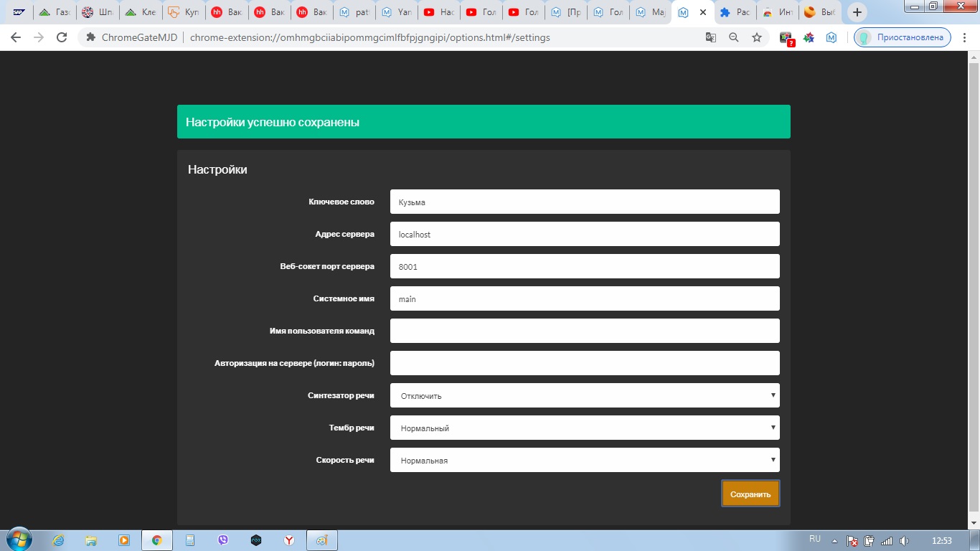980x551 pixels.
Task: Switch to the Yan tab
Action: click(397, 12)
